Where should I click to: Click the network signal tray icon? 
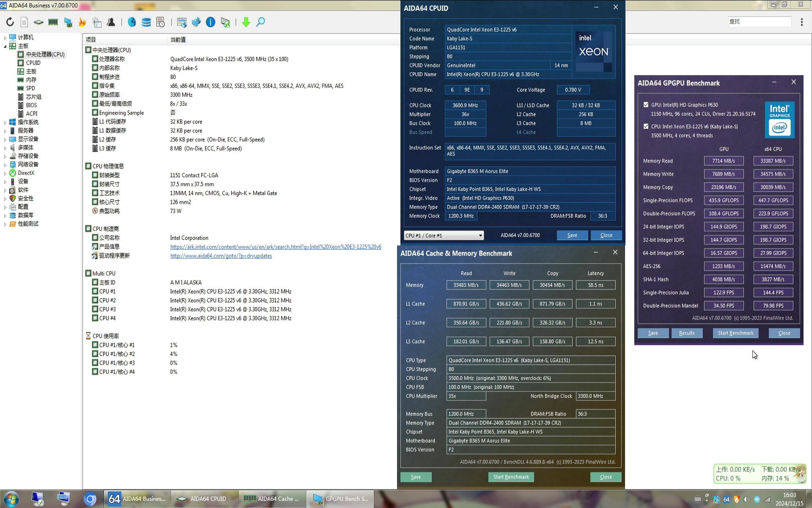[767, 499]
